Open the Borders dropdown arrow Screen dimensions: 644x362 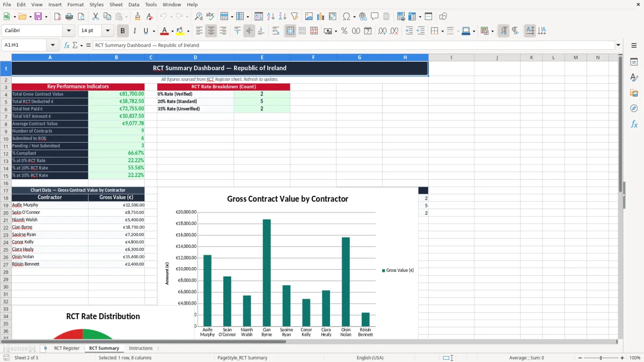[x=443, y=31]
